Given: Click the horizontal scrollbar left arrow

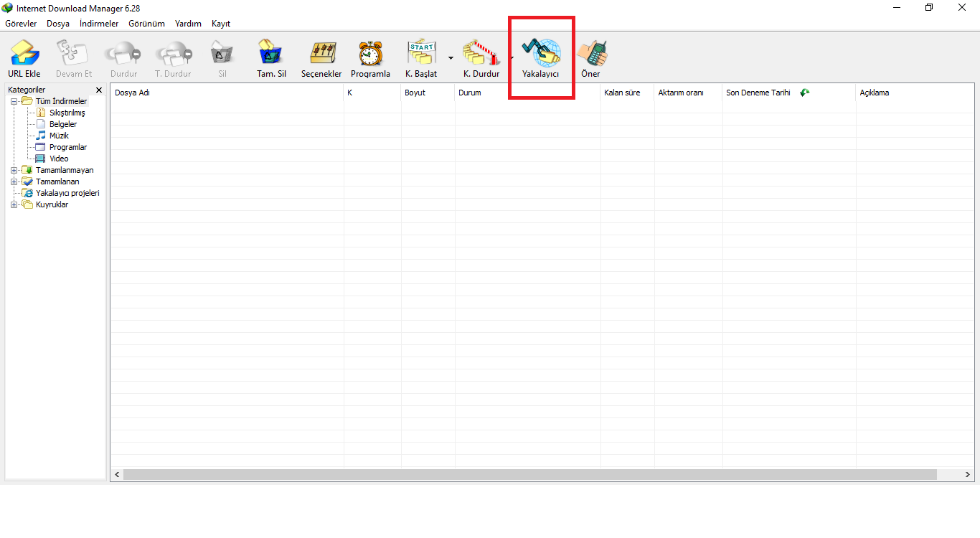Looking at the screenshot, I should point(117,475).
